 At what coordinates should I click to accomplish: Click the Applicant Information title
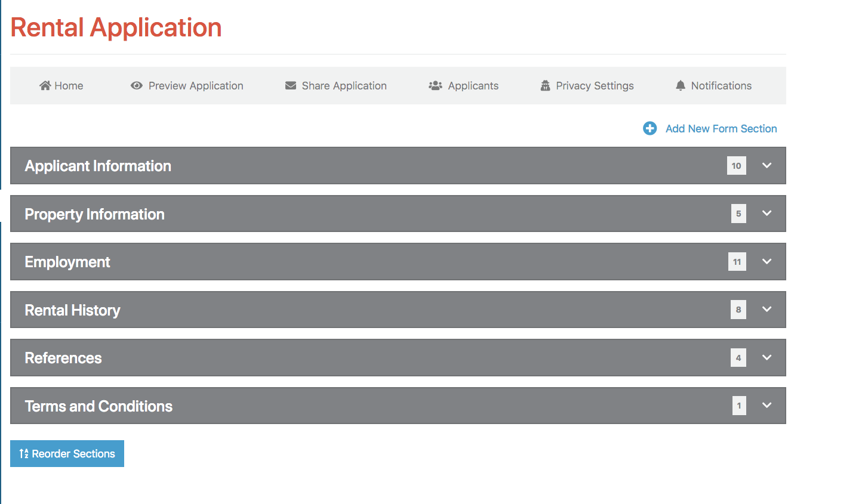(x=98, y=166)
